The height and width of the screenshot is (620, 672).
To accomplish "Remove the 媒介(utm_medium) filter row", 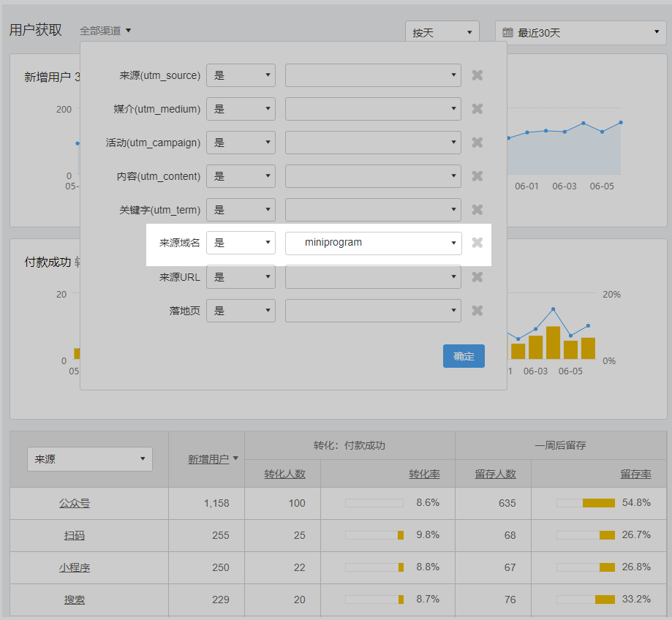I will [477, 108].
